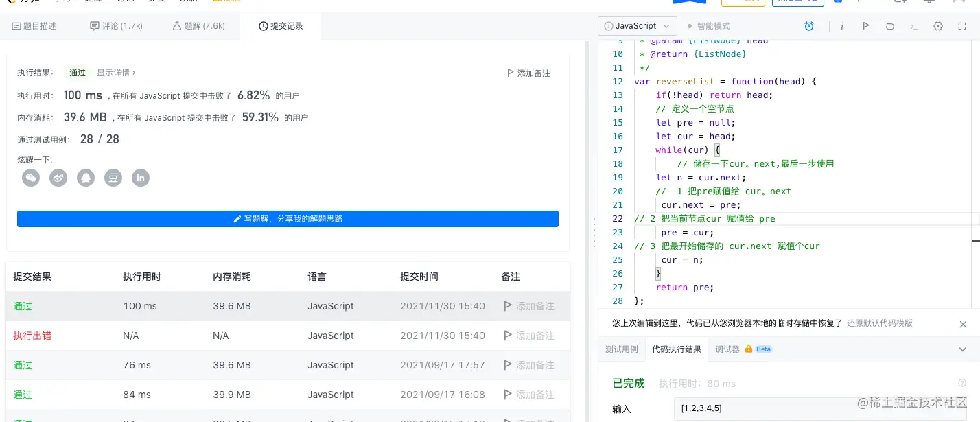Screen dimensions: 980x422
Task: Switch to 测试用例 tab
Action: (x=621, y=349)
